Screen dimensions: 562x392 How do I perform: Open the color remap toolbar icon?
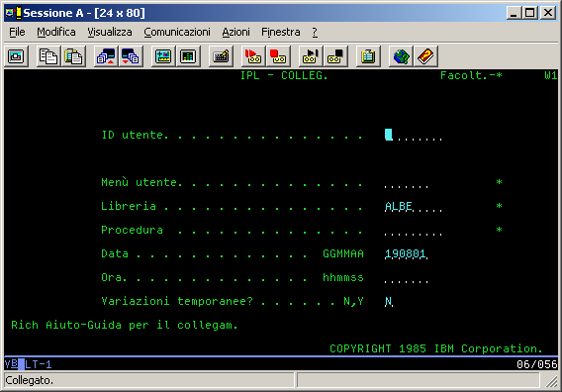(188, 56)
